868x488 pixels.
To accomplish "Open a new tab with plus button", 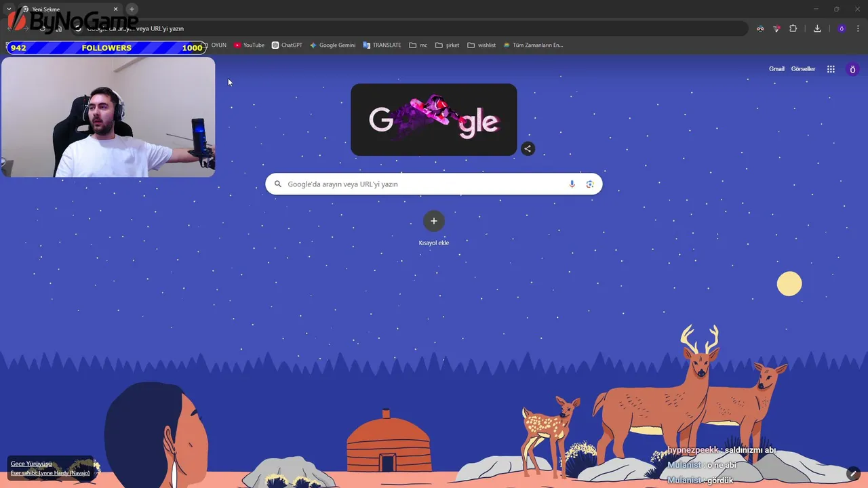I will coord(132,9).
